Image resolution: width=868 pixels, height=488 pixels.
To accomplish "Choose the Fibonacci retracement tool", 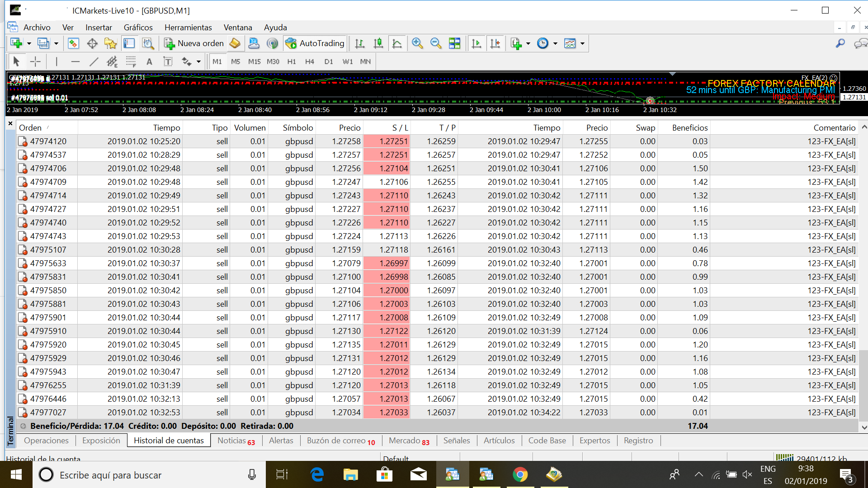I will tap(131, 61).
